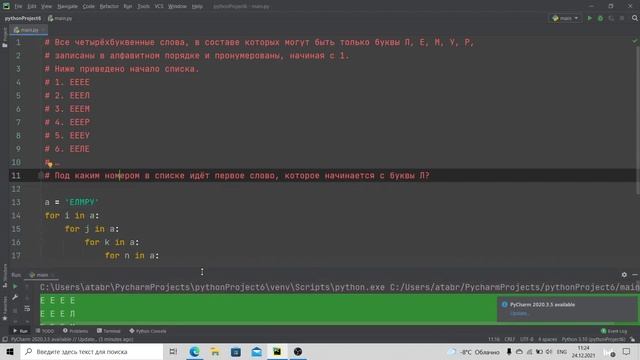The width and height of the screenshot is (640, 360).
Task: Open the VCS menu
Action: (159, 7)
